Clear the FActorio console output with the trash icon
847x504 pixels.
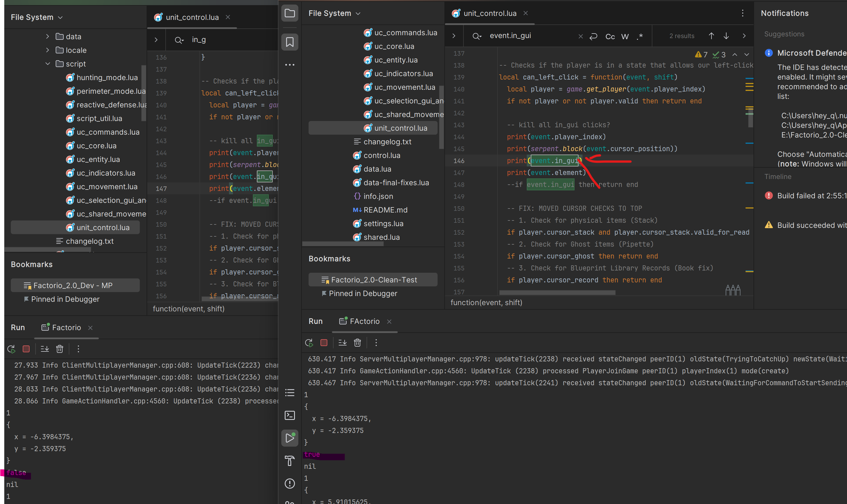click(357, 343)
